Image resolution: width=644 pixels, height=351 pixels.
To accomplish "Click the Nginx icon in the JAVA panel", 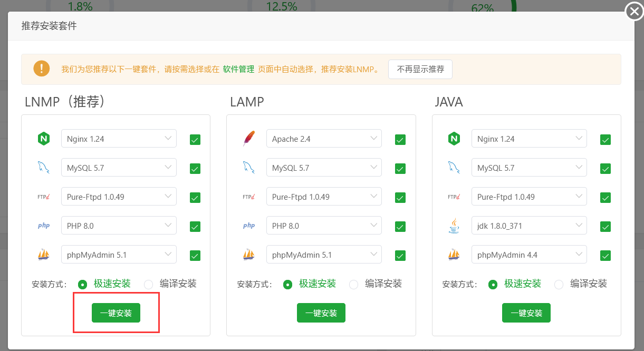I will click(x=454, y=139).
